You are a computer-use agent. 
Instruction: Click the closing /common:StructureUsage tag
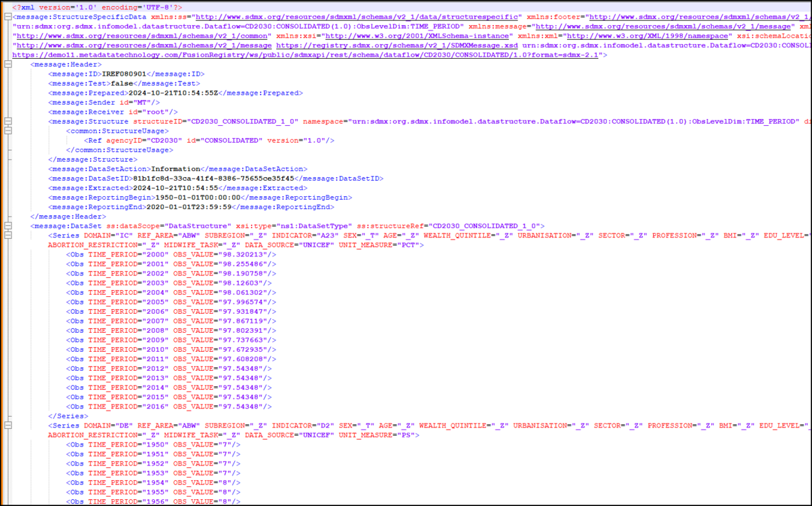tap(120, 149)
